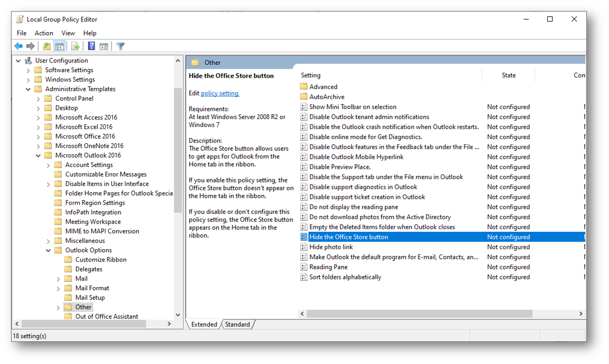
Task: Expand the Software Settings node
Action: point(28,70)
